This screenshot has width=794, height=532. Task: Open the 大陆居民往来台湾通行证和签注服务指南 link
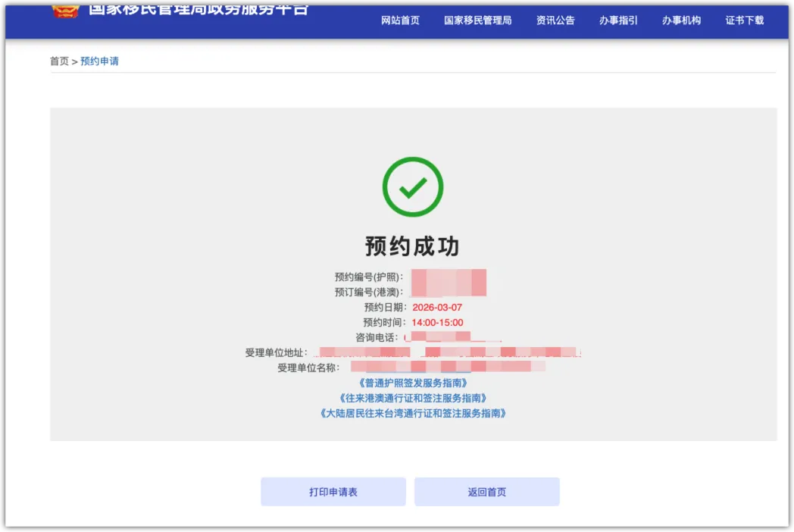point(413,413)
